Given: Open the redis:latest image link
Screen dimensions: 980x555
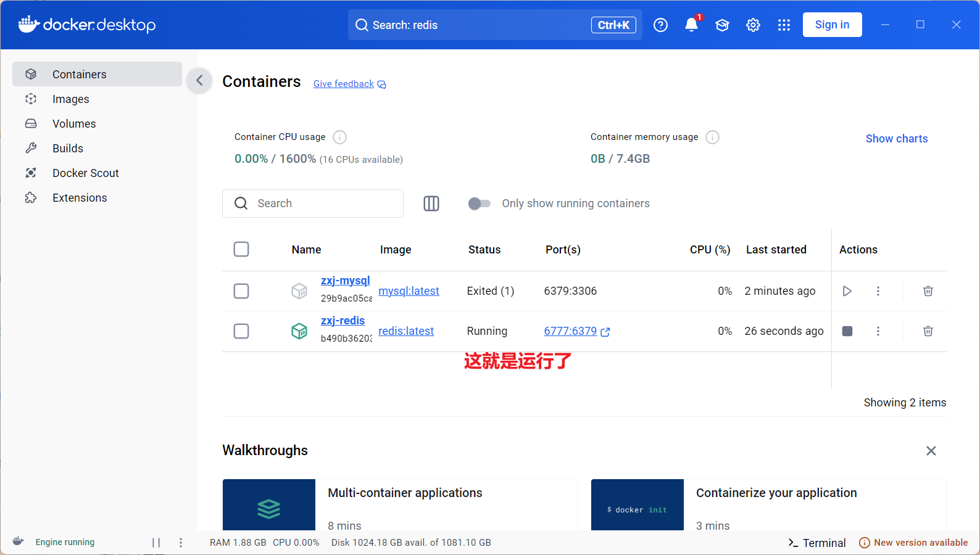Looking at the screenshot, I should (406, 331).
